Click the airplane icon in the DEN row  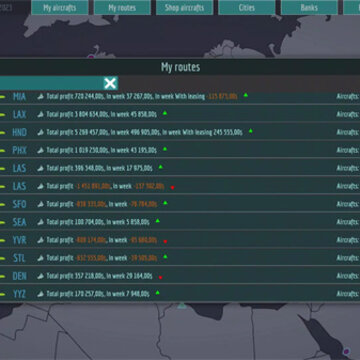click(x=40, y=276)
